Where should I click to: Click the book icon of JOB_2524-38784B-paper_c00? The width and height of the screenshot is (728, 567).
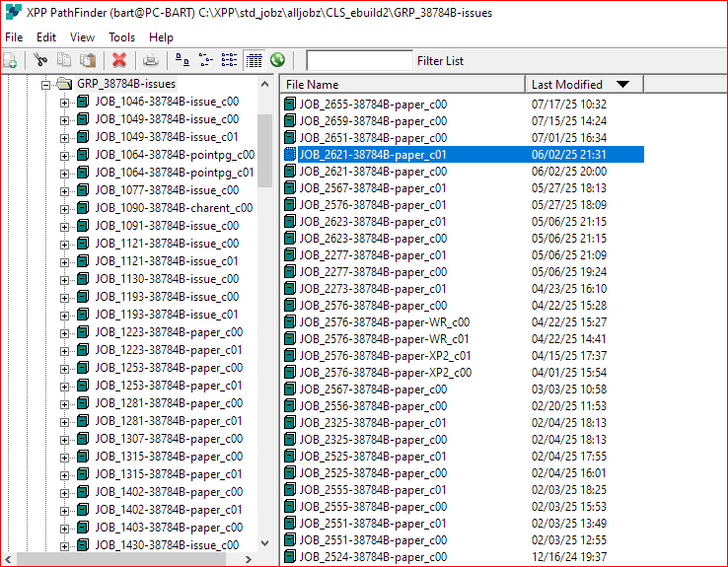(x=290, y=556)
